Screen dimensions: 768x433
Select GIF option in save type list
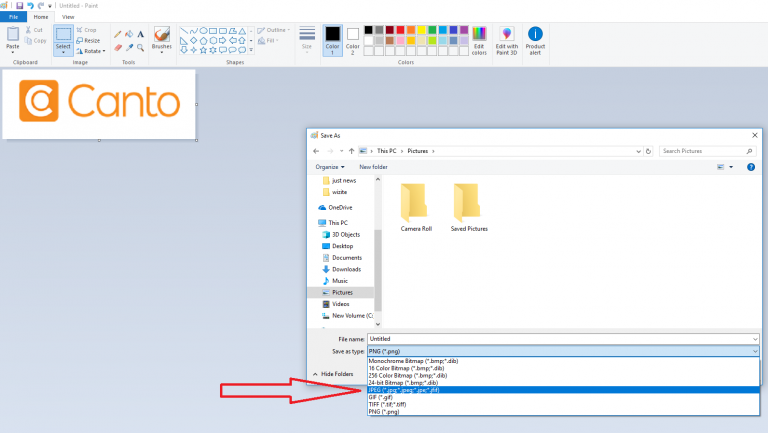(x=382, y=397)
